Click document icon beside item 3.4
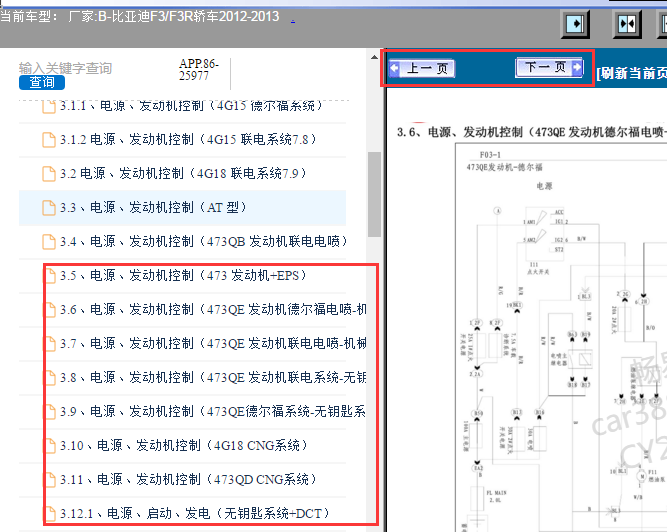The height and width of the screenshot is (532, 667). (49, 242)
